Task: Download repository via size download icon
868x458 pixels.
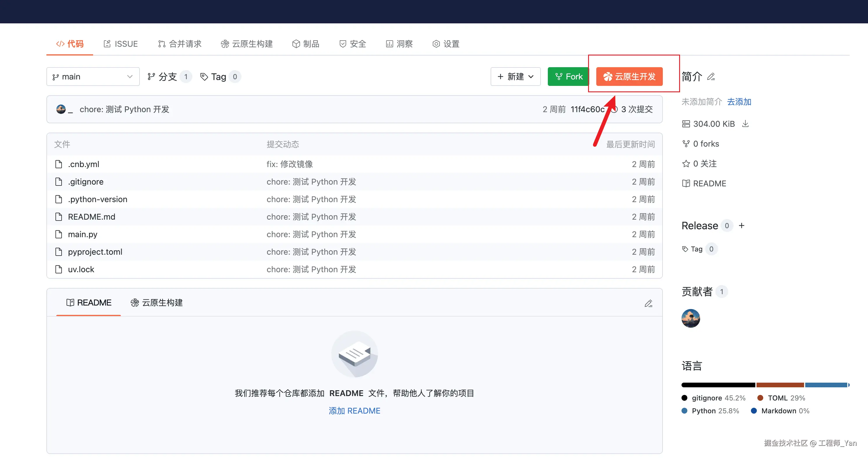Action: (745, 124)
